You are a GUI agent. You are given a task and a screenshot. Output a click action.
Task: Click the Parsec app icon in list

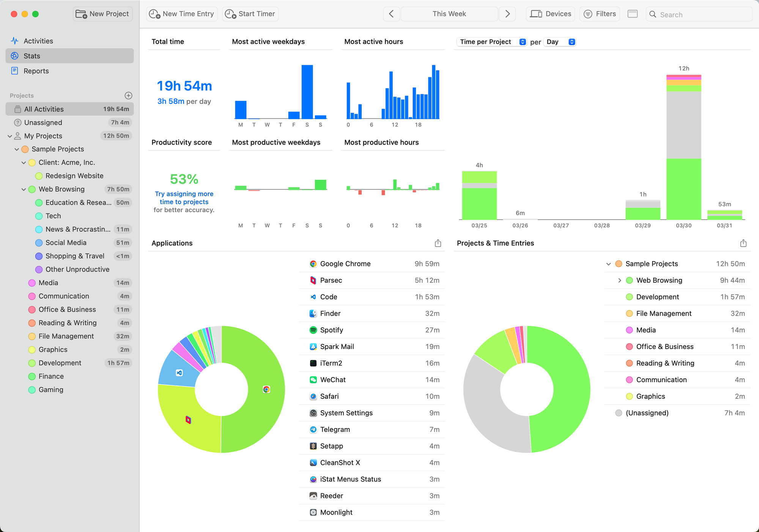(313, 280)
